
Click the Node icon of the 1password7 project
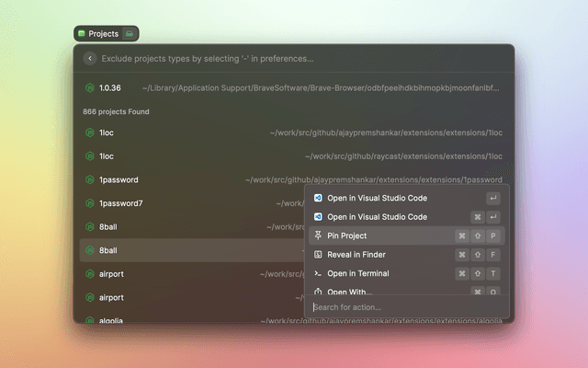89,203
